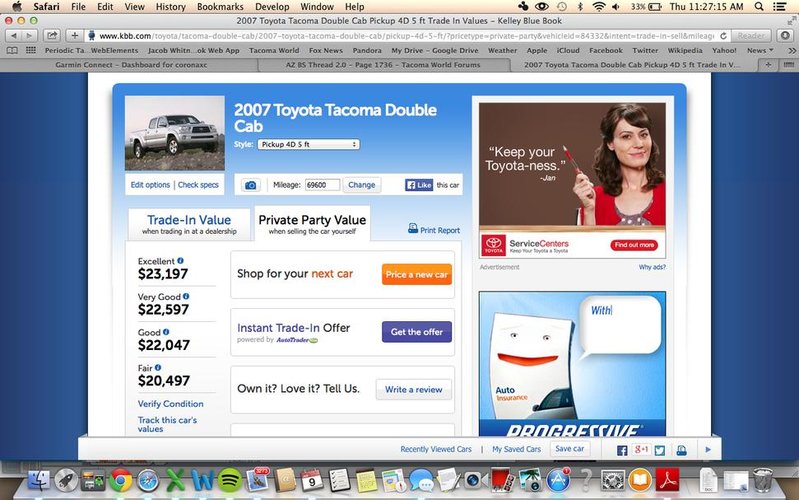Open Recently Viewed Cars link
This screenshot has height=500, width=799.
coord(436,449)
